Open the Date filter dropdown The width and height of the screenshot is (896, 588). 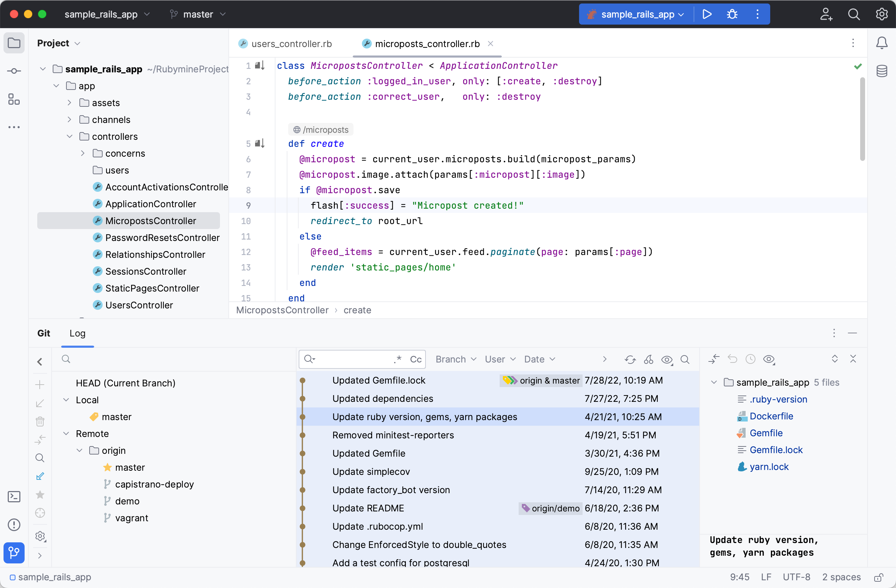pos(539,359)
